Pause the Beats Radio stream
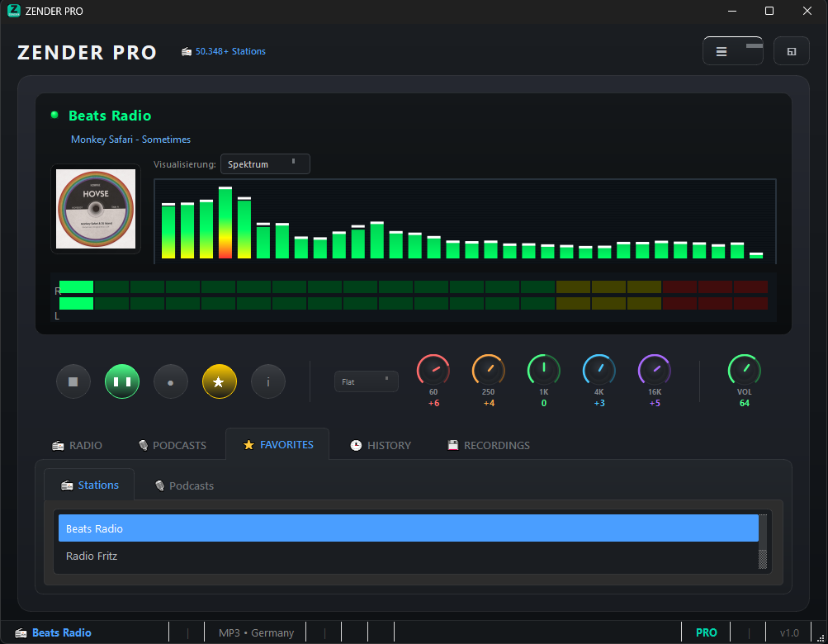828x644 pixels. (122, 382)
